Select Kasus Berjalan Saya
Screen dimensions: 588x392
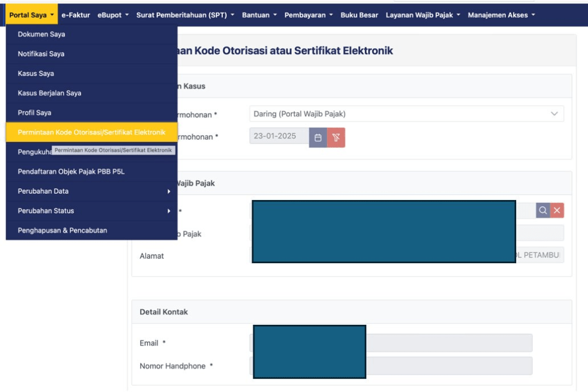pyautogui.click(x=49, y=93)
